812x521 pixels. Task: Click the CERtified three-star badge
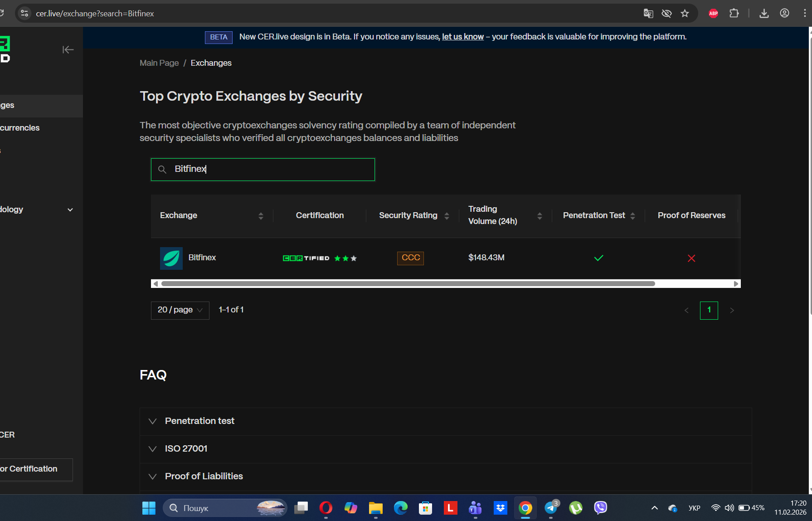click(x=320, y=258)
